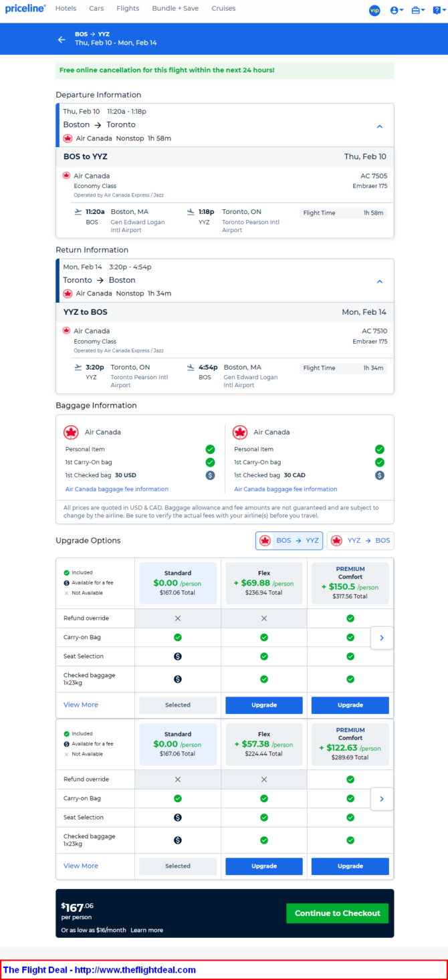Click Upgrade under Premium Comfort $317.56 Total

(350, 705)
